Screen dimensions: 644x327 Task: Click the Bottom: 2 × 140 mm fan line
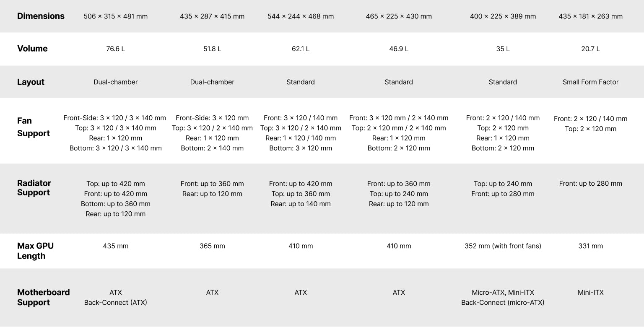coord(212,148)
